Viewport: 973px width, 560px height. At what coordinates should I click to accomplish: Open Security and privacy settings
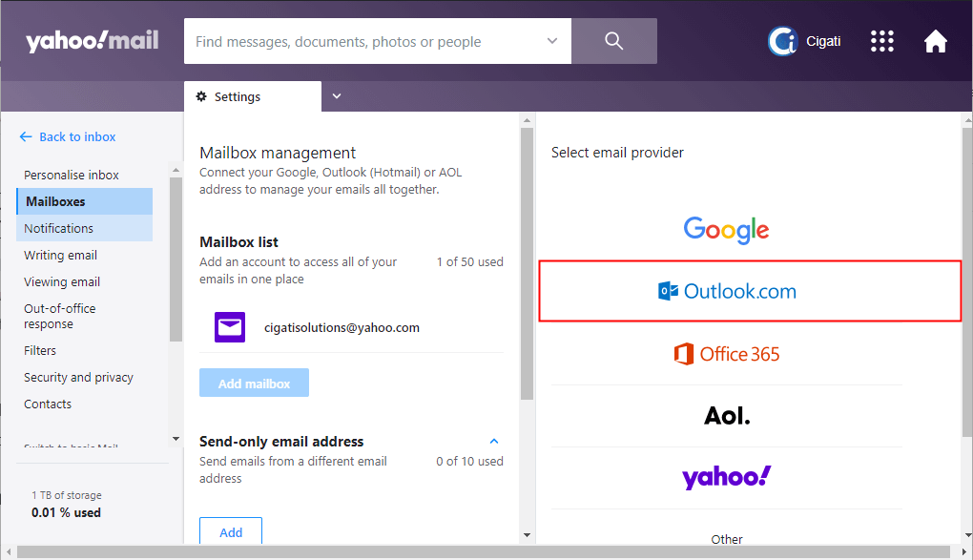pos(78,378)
